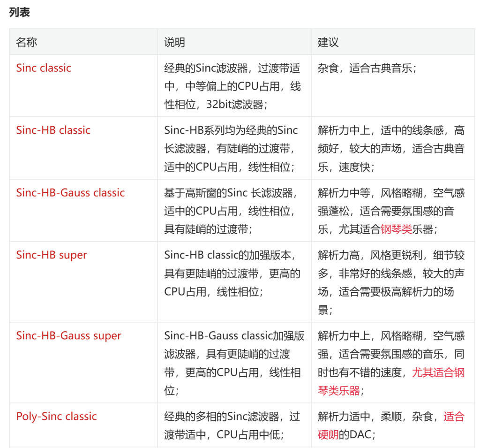The width and height of the screenshot is (480, 448).
Task: Select the '名称' column header
Action: coord(27,42)
